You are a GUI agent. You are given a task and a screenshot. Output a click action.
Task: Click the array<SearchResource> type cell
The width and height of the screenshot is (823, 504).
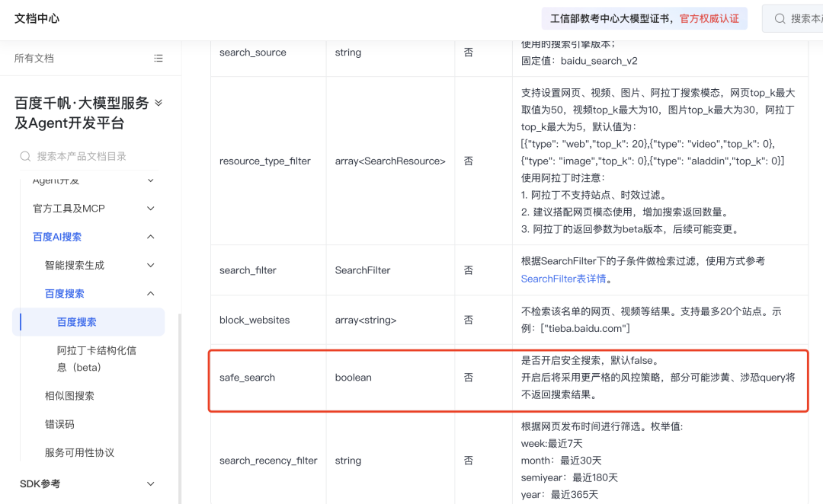(x=390, y=161)
